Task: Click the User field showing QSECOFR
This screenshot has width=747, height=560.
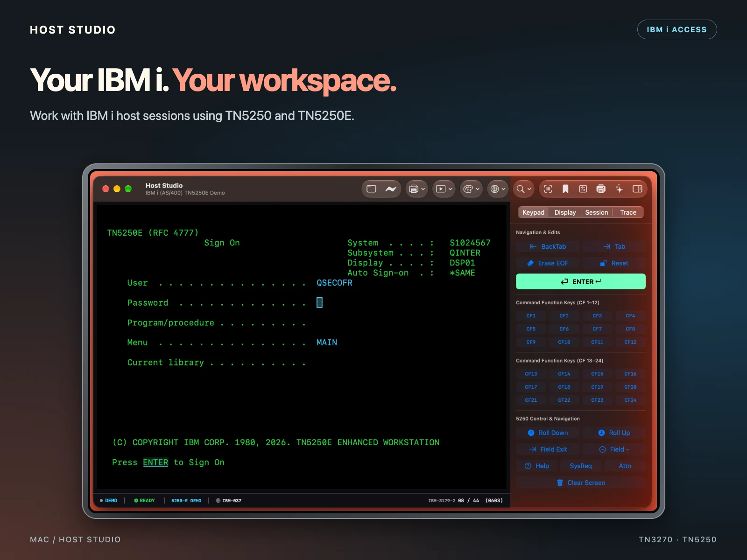Action: pos(334,283)
